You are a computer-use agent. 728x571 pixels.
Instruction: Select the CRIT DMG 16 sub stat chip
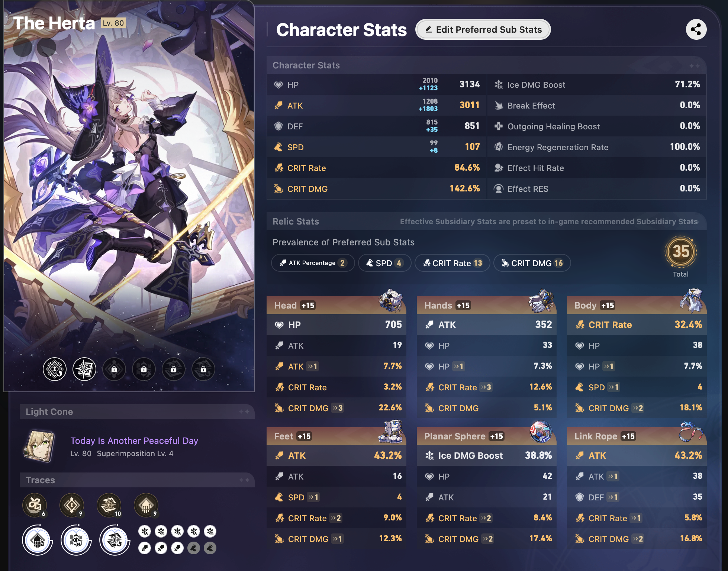pyautogui.click(x=532, y=263)
